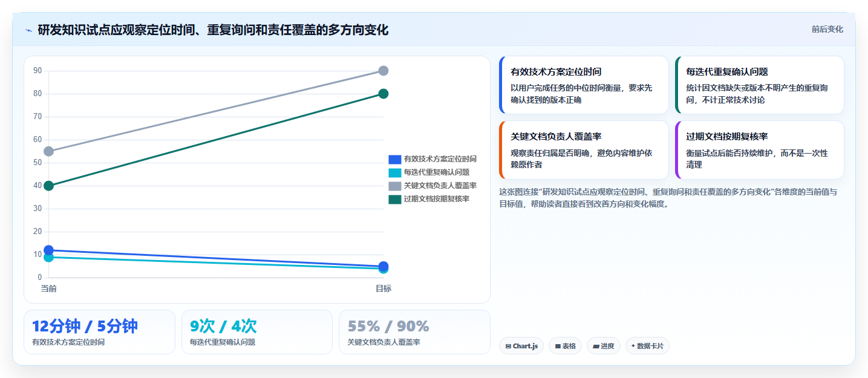The width and height of the screenshot is (868, 378).
Task: Click legend label 每迭代重复确认问题
Action: (x=437, y=172)
